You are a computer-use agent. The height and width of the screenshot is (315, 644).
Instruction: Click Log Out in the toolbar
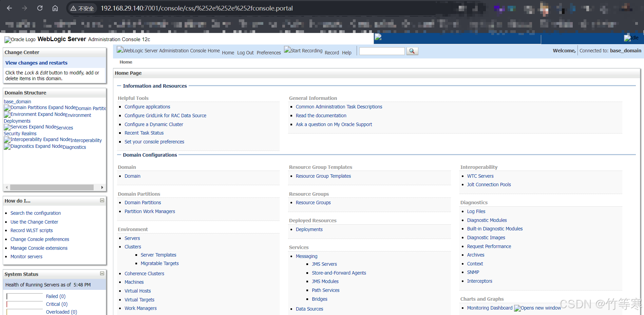245,53
